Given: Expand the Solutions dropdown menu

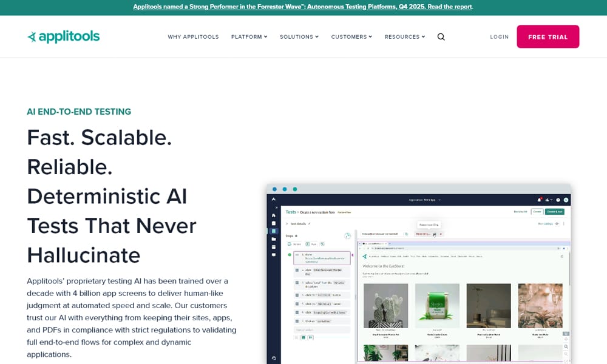Looking at the screenshot, I should tap(299, 37).
